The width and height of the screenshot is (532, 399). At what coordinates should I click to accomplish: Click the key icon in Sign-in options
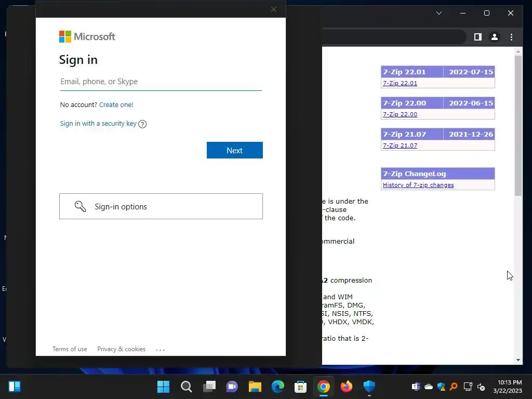81,206
